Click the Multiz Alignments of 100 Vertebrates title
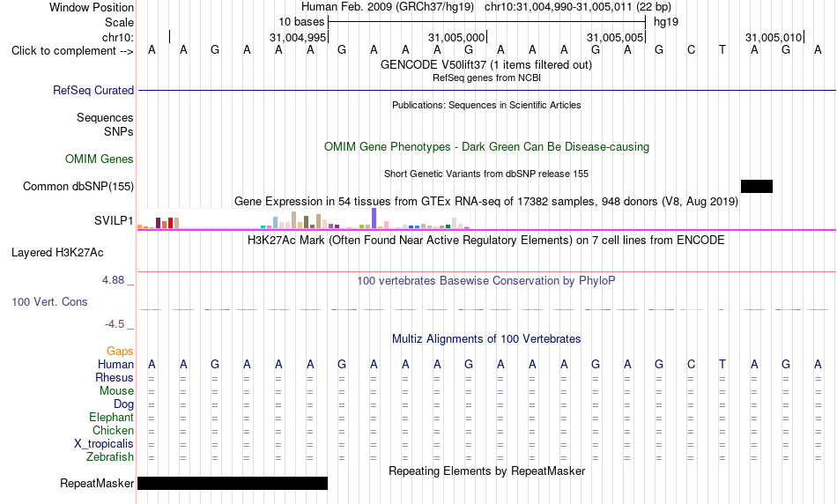 click(486, 338)
